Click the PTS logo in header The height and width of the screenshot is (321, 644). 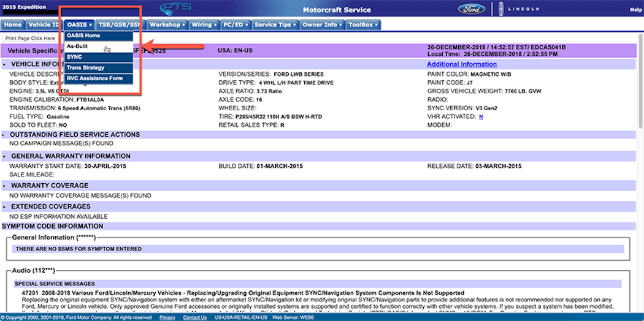point(175,9)
